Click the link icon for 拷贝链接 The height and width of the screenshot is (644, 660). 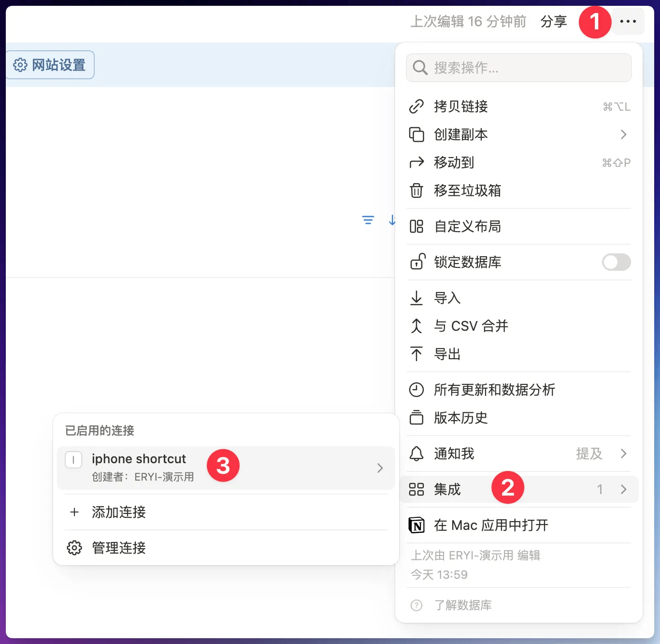(416, 106)
